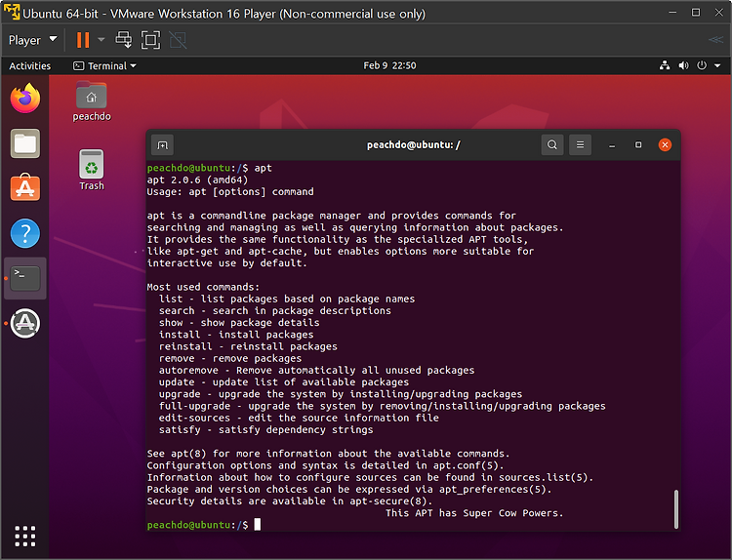Open Software Updater in the dock

25,323
